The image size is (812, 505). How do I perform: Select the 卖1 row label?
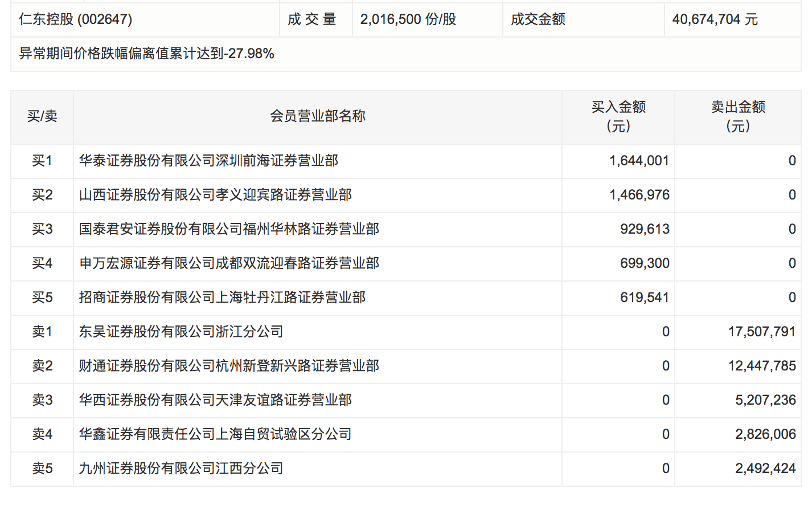(x=42, y=332)
